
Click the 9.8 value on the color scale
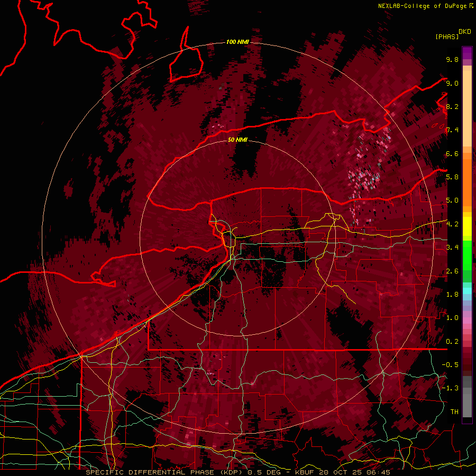452,59
